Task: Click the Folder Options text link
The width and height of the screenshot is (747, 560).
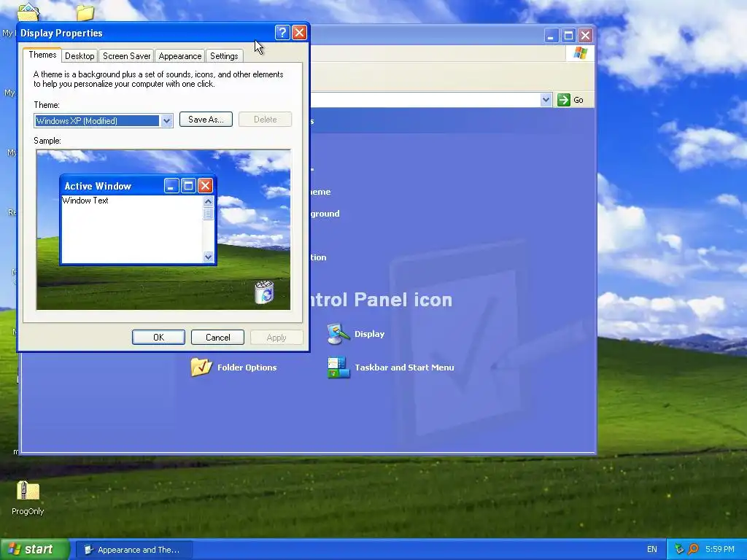Action: (x=247, y=367)
